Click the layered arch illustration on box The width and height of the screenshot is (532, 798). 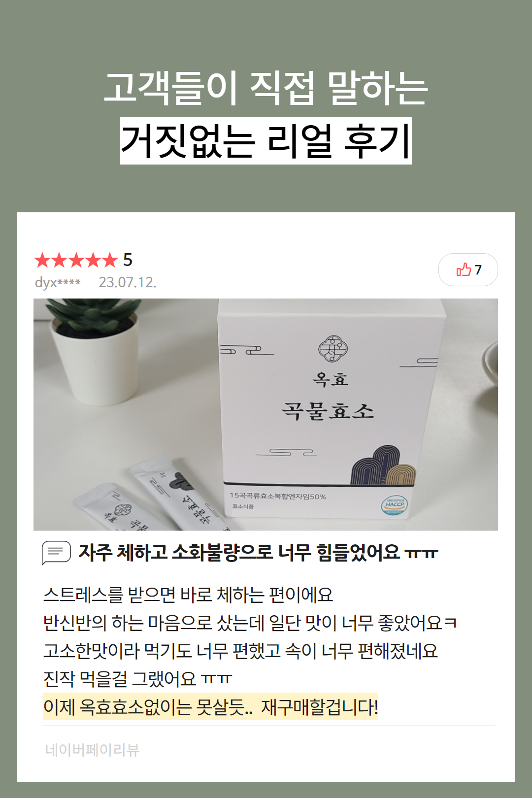pyautogui.click(x=383, y=465)
